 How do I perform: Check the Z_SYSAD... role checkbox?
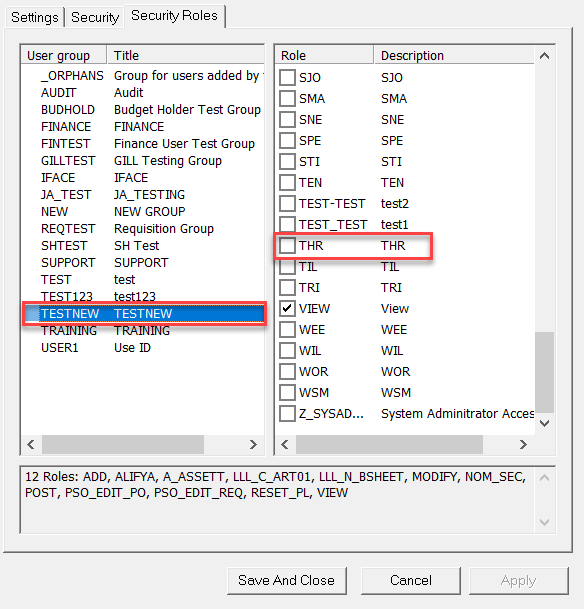pyautogui.click(x=287, y=413)
